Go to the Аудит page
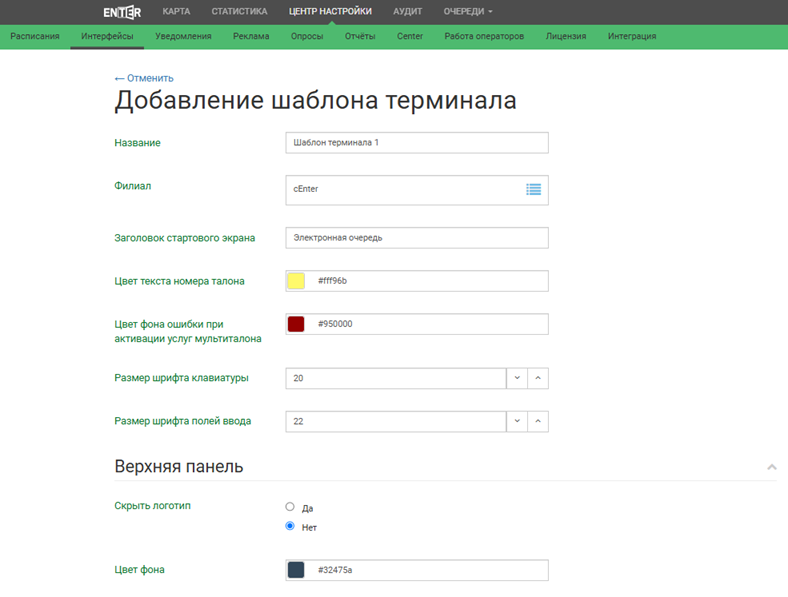 click(408, 12)
